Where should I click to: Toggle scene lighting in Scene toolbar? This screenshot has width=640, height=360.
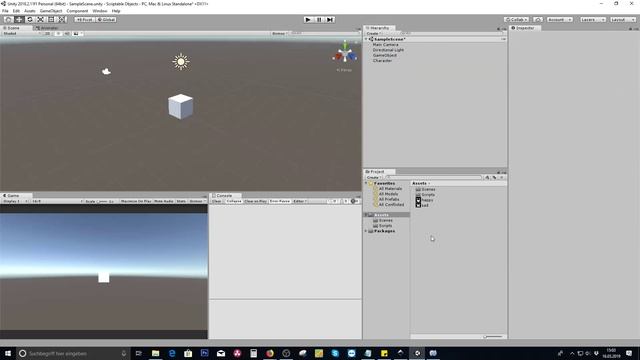coord(58,33)
